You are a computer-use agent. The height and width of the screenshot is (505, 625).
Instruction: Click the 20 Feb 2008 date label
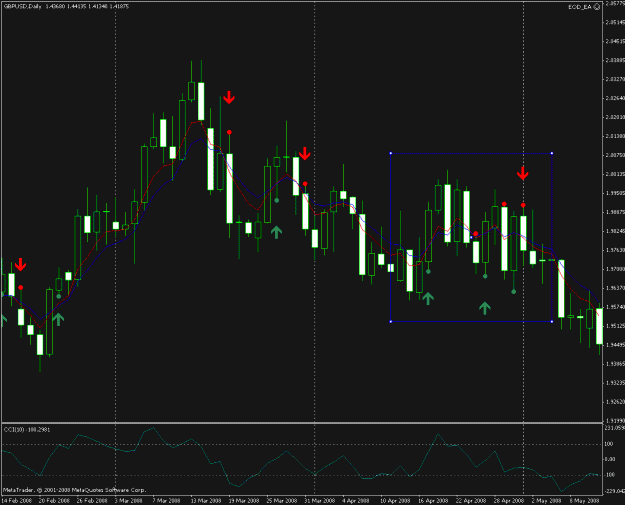(x=53, y=500)
